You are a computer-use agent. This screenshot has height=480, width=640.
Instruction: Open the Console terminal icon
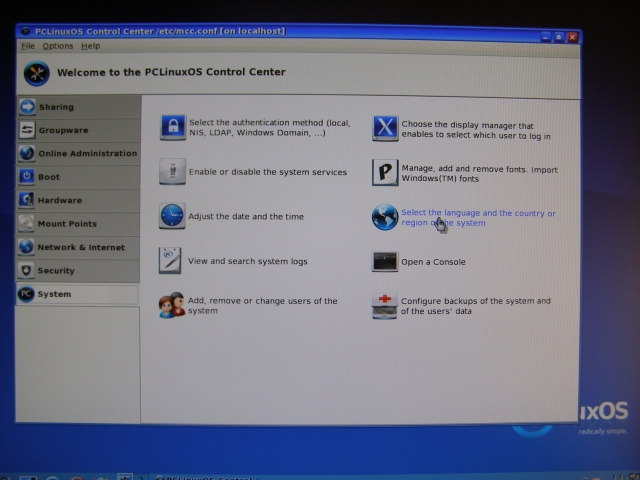pos(385,262)
